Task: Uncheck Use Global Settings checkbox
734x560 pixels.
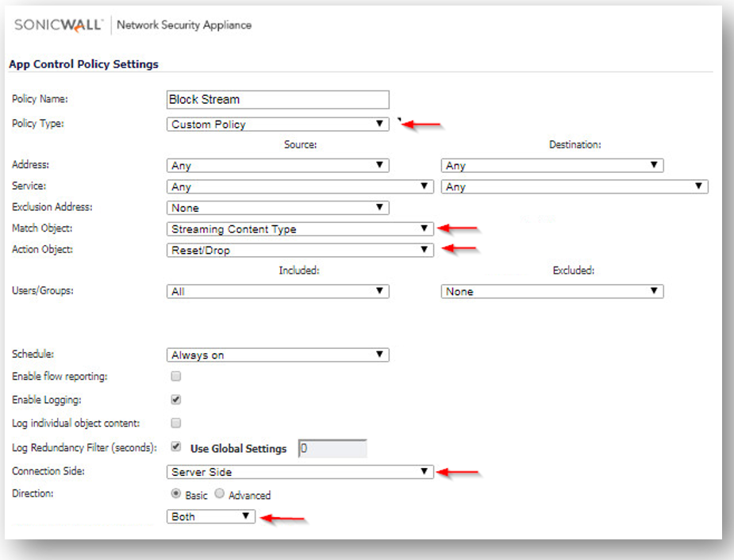Action: click(x=176, y=447)
